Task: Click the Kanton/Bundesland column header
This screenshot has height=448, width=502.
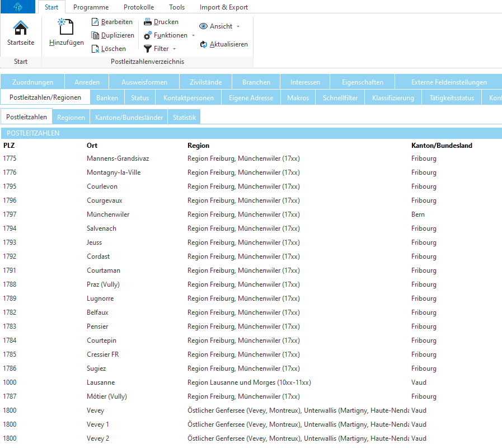Action: pos(442,146)
